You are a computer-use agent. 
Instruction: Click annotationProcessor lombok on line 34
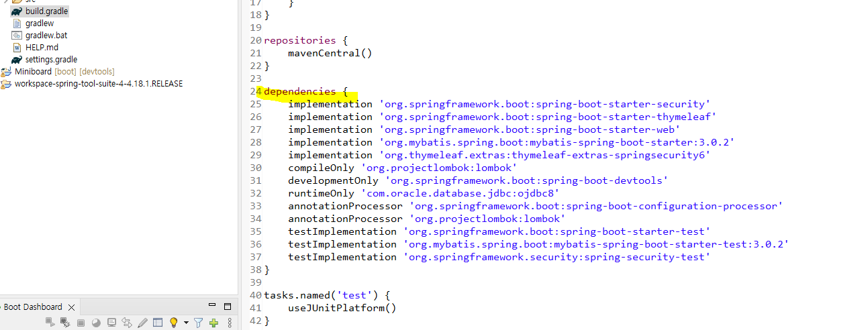pos(427,219)
